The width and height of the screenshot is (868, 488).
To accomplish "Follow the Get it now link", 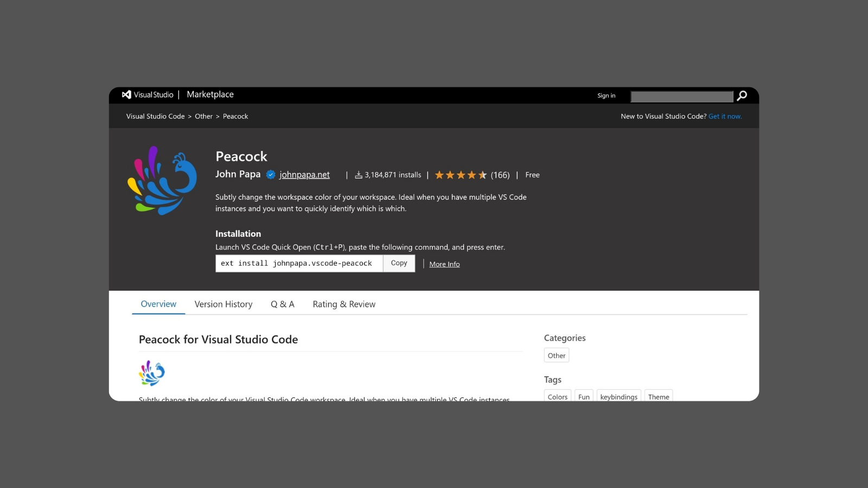I will pyautogui.click(x=725, y=116).
